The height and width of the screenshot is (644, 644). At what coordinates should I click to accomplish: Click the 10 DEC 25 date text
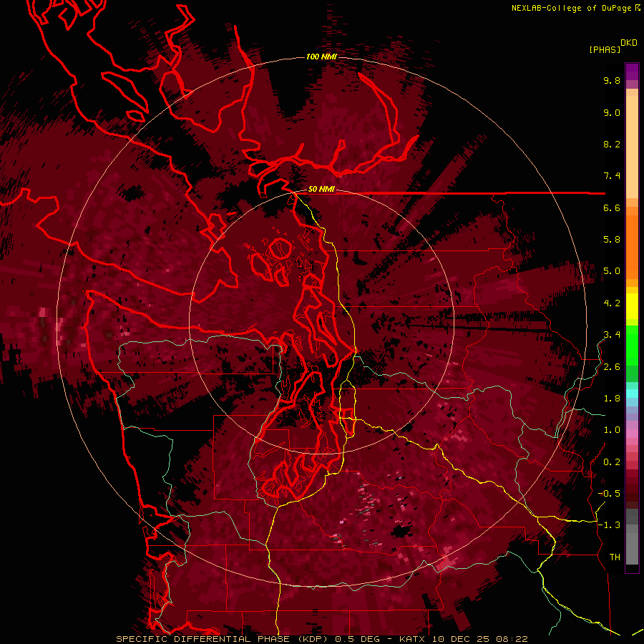(462, 639)
